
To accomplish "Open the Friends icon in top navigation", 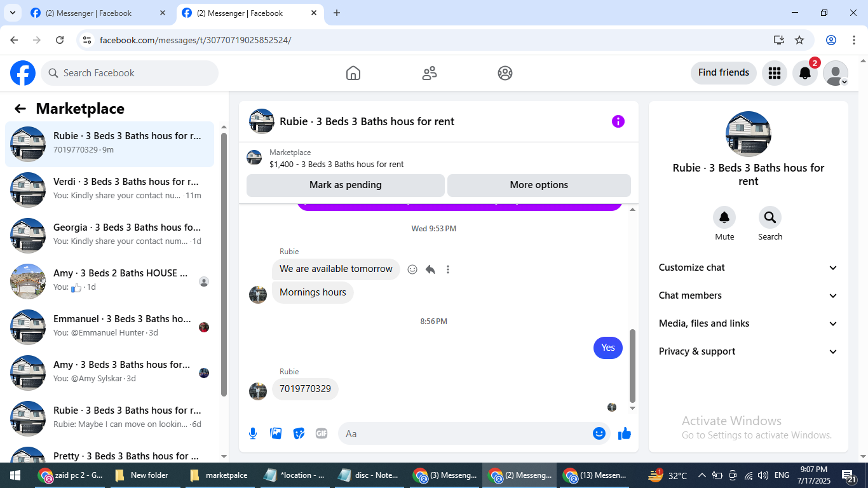I will [430, 73].
